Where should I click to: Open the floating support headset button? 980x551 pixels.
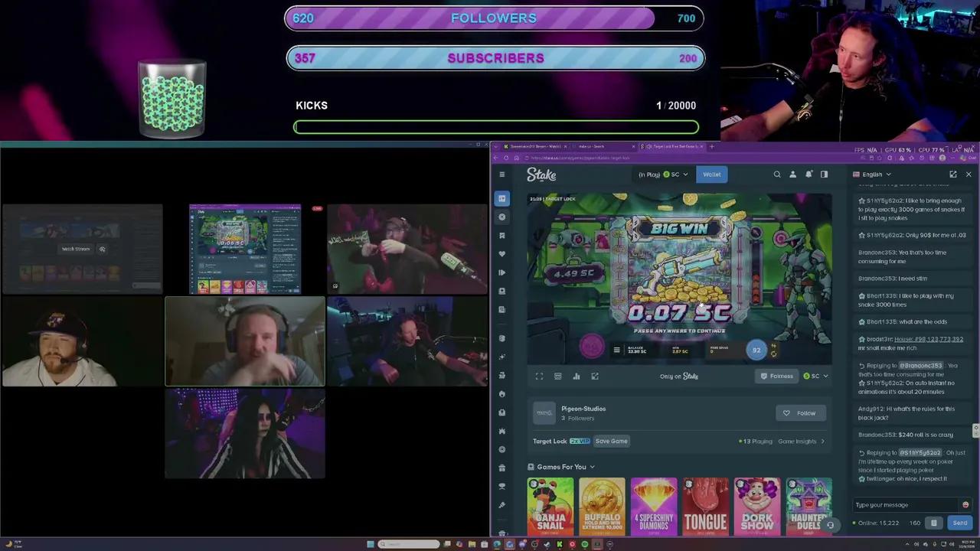[830, 525]
